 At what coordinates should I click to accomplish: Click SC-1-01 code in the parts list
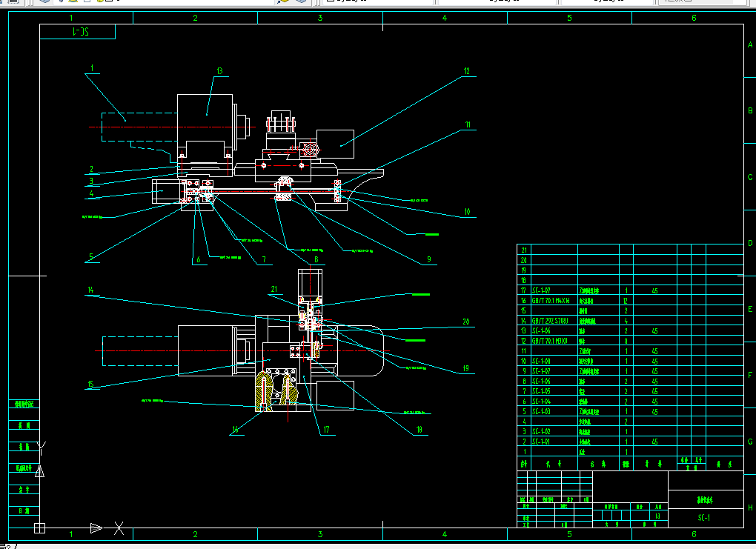[541, 442]
